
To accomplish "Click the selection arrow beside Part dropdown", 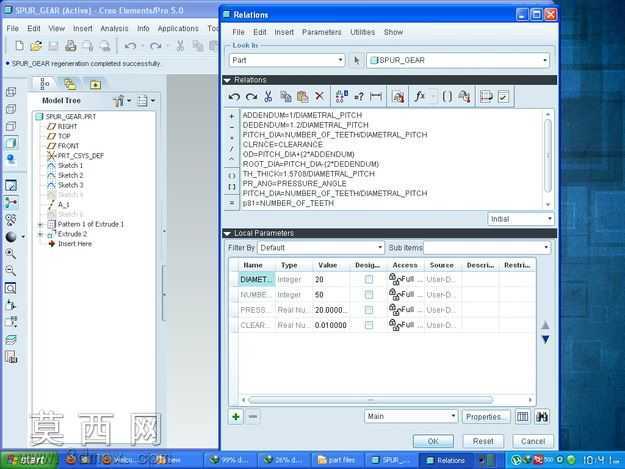I will [x=356, y=60].
